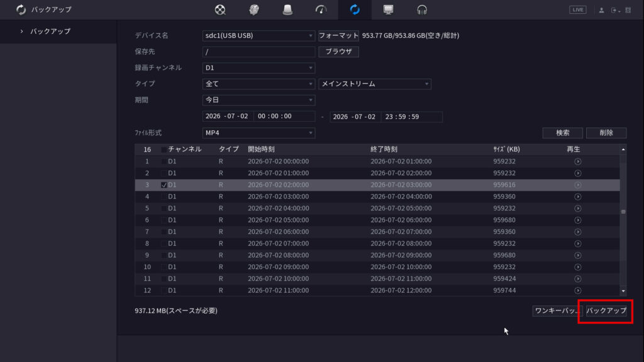This screenshot has height=362, width=644.
Task: Open the 期間 dropdown showing 今日
Action: [x=258, y=100]
